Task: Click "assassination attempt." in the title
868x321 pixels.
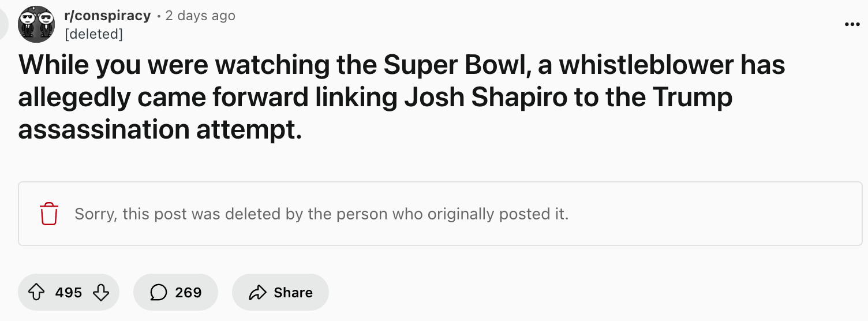Action: tap(160, 129)
